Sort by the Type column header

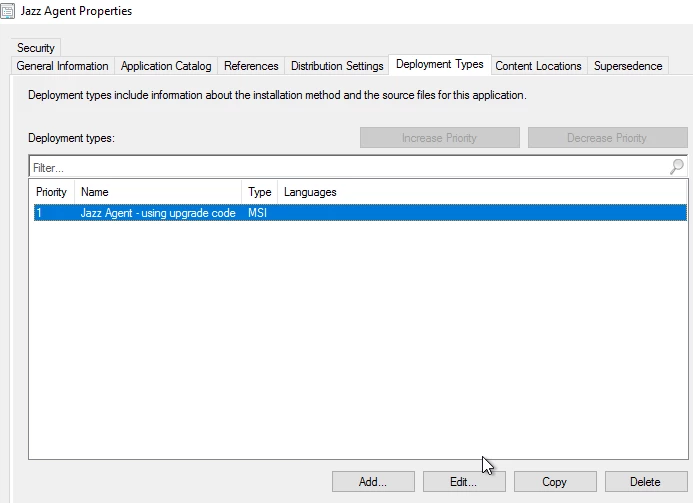point(260,192)
